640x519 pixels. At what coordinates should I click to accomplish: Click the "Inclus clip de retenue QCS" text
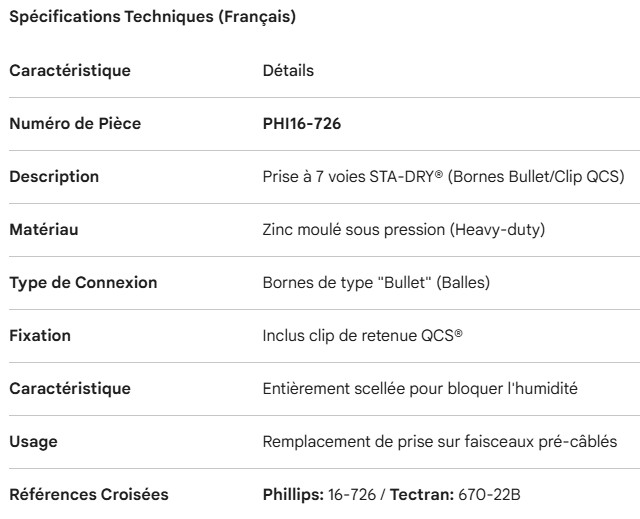pos(362,336)
